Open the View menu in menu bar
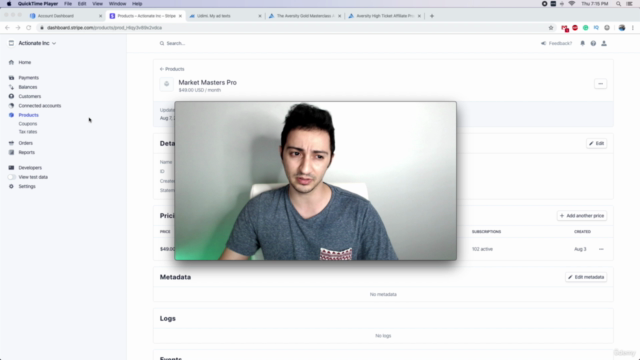640x360 pixels. pos(97,4)
